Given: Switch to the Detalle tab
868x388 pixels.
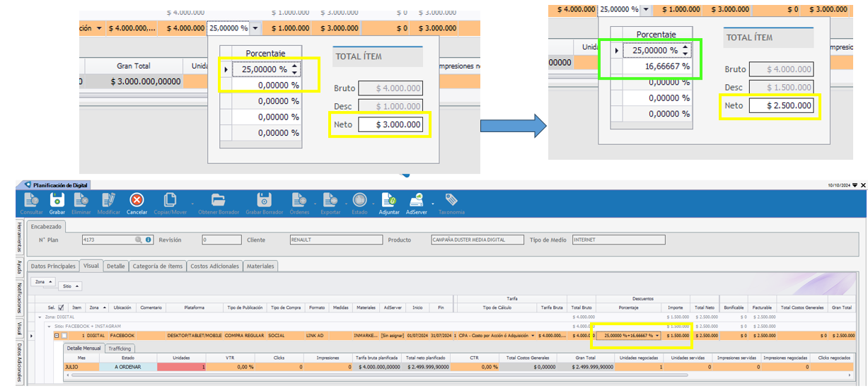Looking at the screenshot, I should (x=116, y=266).
